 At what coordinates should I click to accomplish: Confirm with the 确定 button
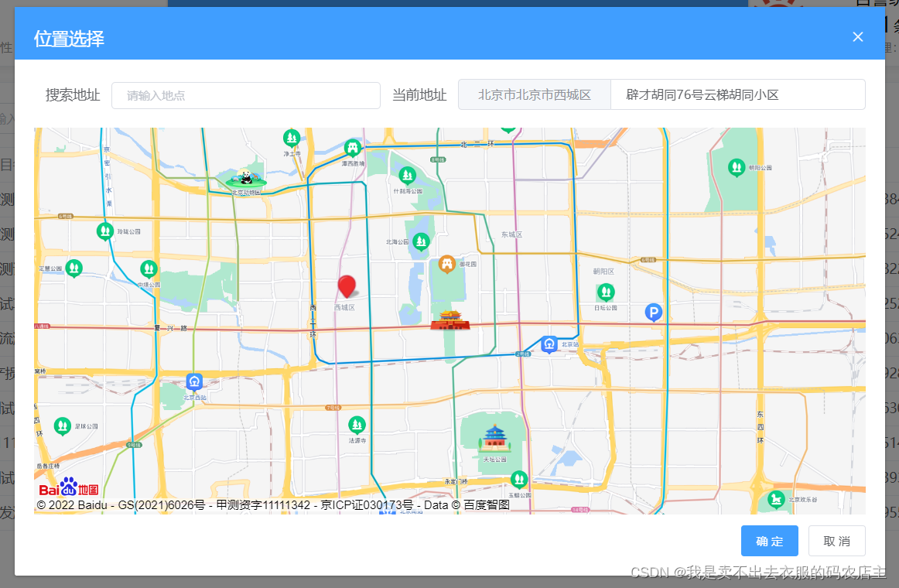click(x=770, y=541)
